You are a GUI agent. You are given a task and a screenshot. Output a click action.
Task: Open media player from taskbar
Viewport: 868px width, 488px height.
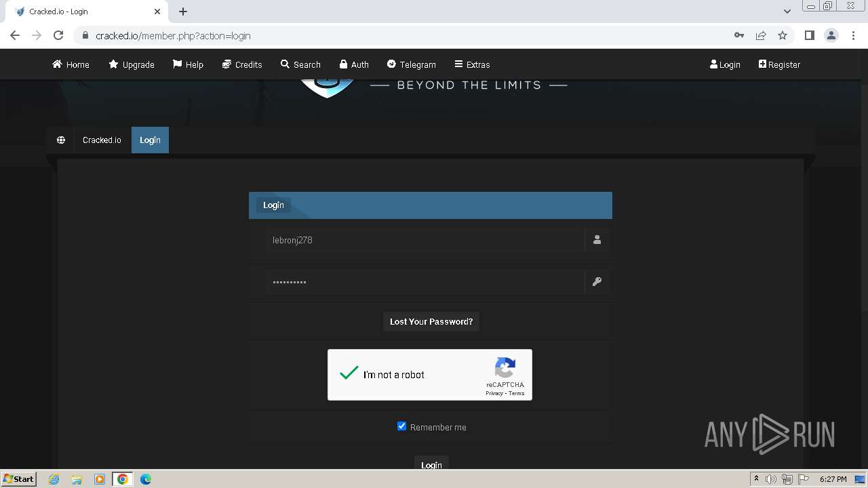click(x=100, y=479)
